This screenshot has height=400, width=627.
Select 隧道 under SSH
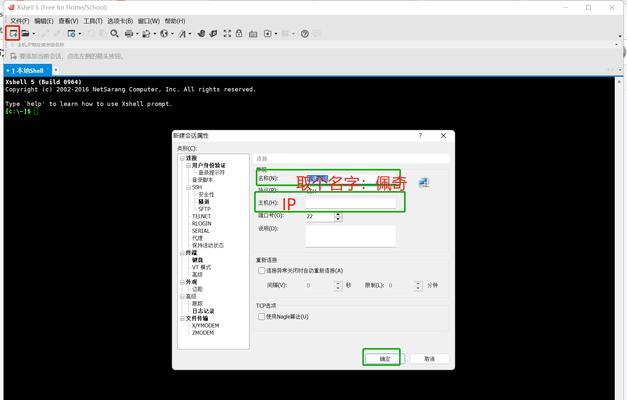coord(204,202)
